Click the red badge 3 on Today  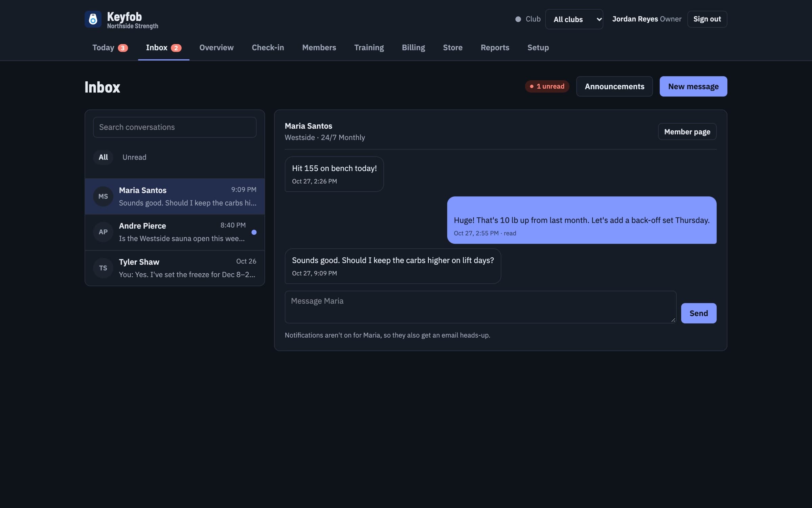(123, 48)
